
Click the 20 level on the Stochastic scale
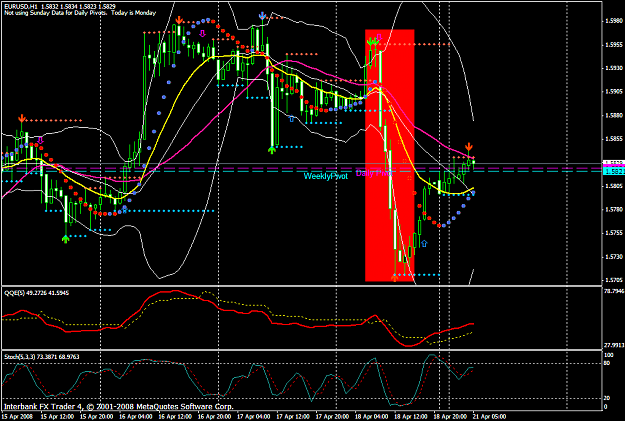[x=607, y=398]
